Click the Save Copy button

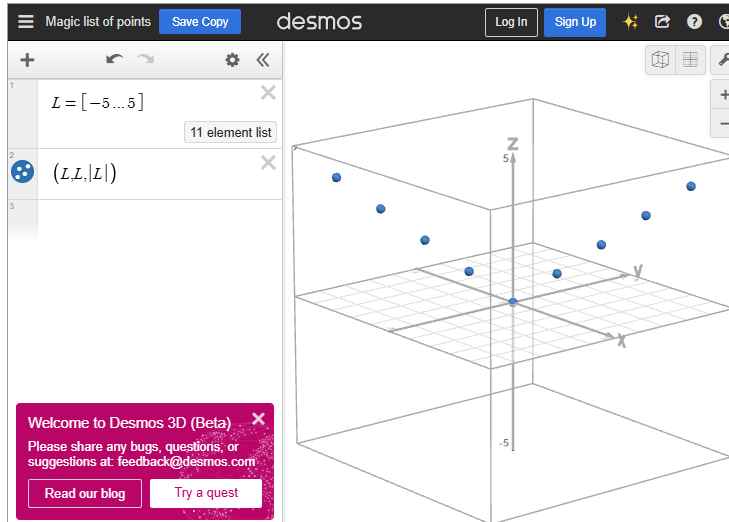click(200, 21)
